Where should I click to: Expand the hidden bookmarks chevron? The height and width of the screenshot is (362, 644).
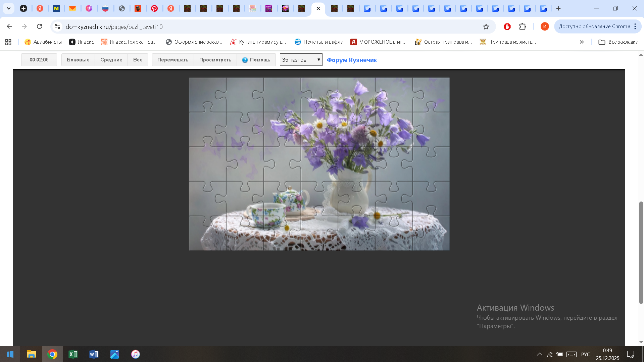(x=582, y=42)
